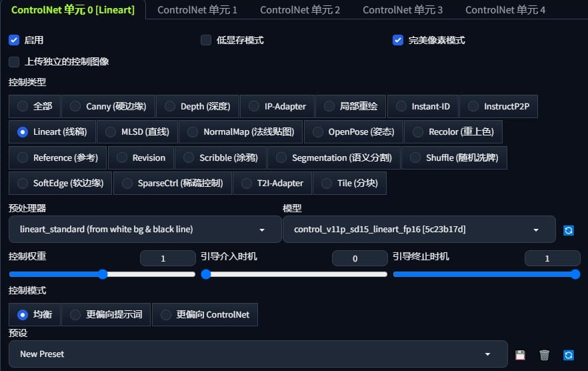The width and height of the screenshot is (588, 371).
Task: Open ControlNet 单元 2 tab
Action: click(x=300, y=10)
